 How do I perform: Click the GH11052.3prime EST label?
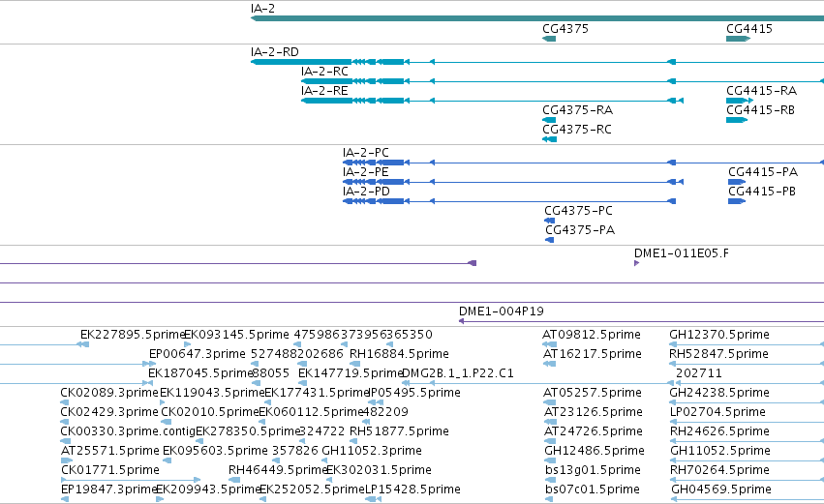click(372, 452)
